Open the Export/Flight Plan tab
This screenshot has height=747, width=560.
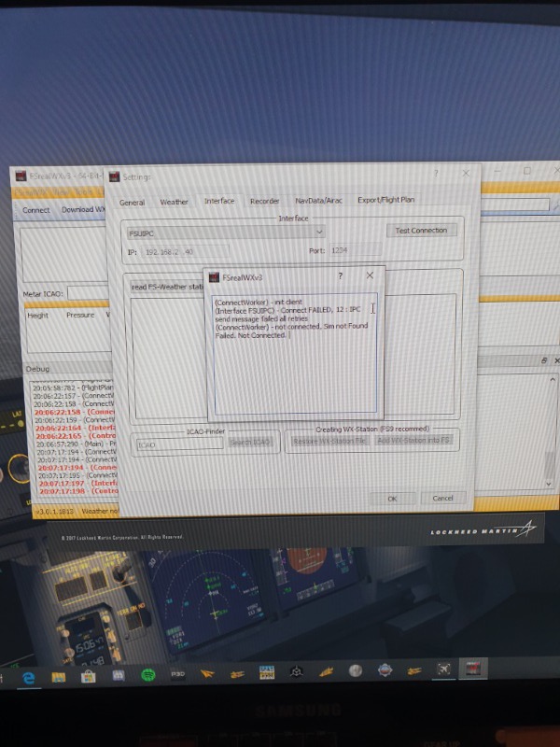pyautogui.click(x=385, y=200)
